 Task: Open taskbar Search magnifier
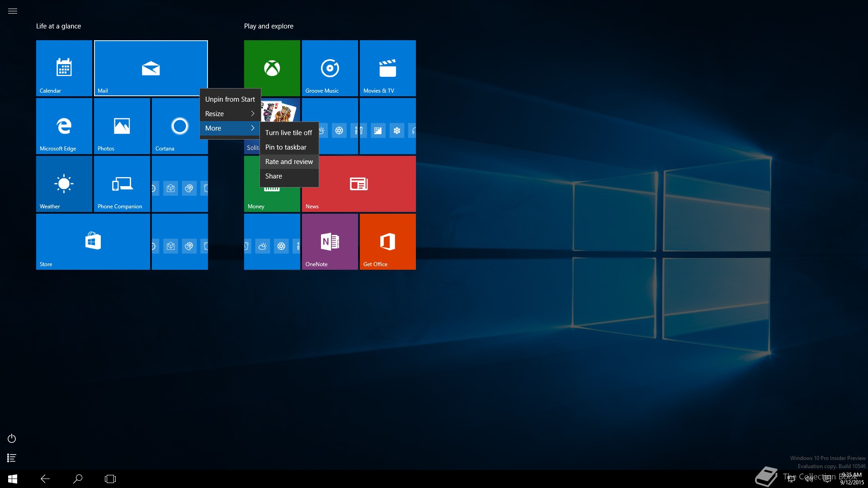click(x=78, y=479)
